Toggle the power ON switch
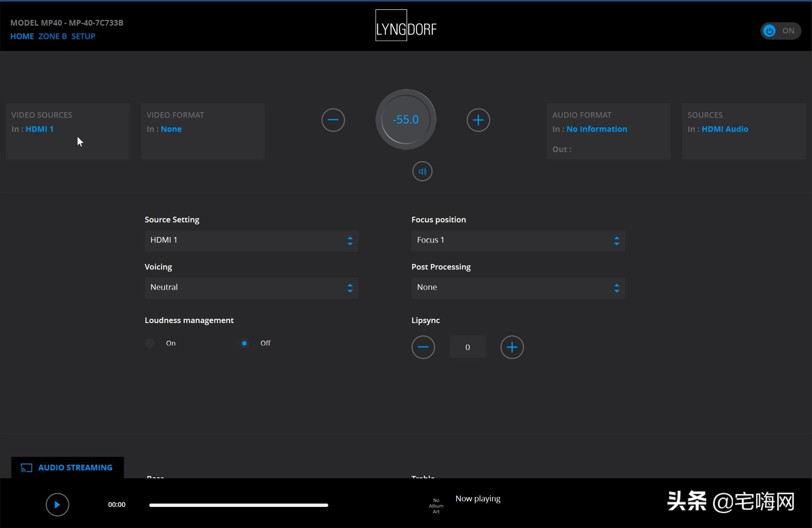 tap(780, 31)
